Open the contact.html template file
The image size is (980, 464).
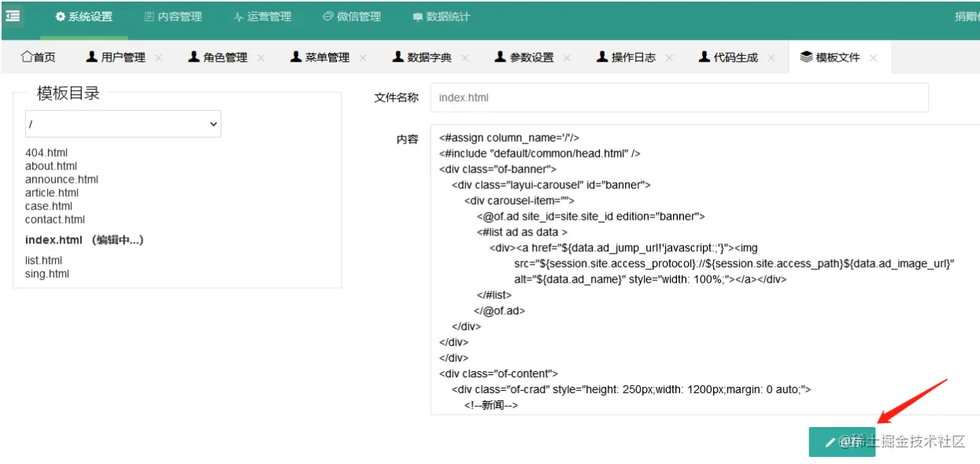coord(55,220)
